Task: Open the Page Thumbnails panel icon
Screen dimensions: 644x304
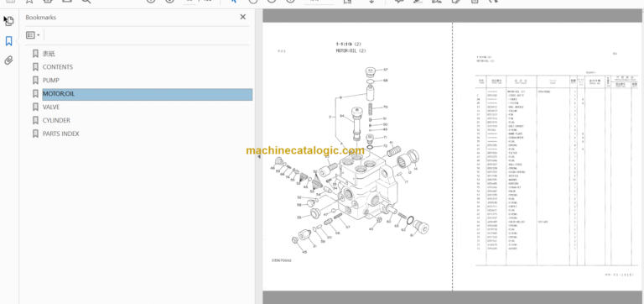Action: pos(8,21)
